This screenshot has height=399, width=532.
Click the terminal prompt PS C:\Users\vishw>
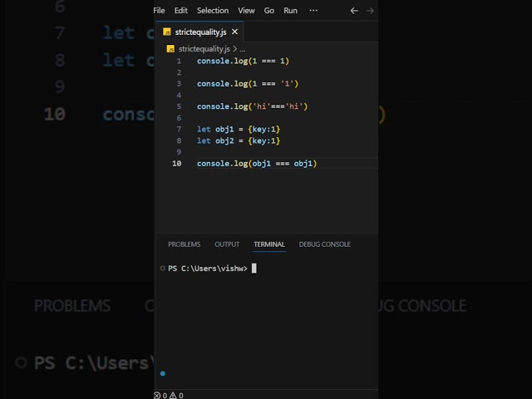pyautogui.click(x=208, y=268)
